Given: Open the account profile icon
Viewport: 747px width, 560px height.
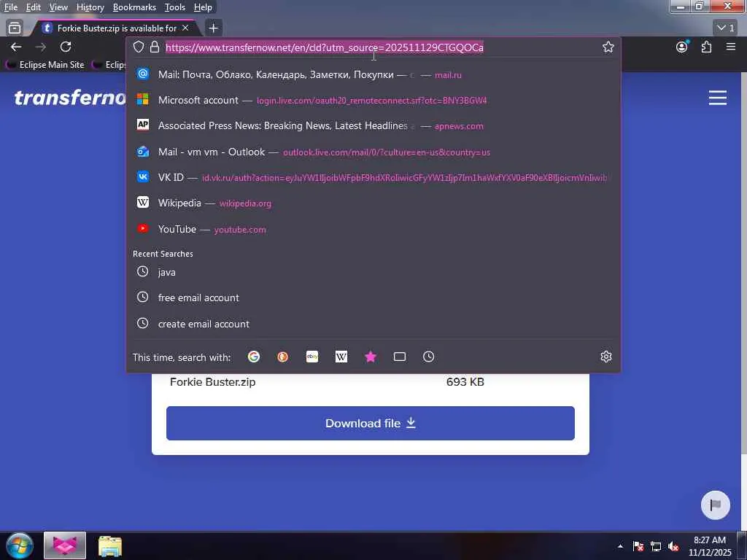Looking at the screenshot, I should coord(682,47).
